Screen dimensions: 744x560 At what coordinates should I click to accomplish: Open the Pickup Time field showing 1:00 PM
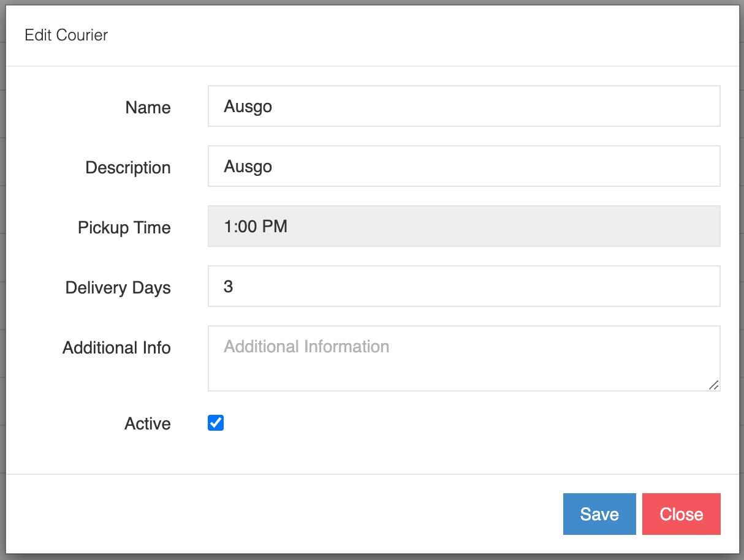pos(464,226)
